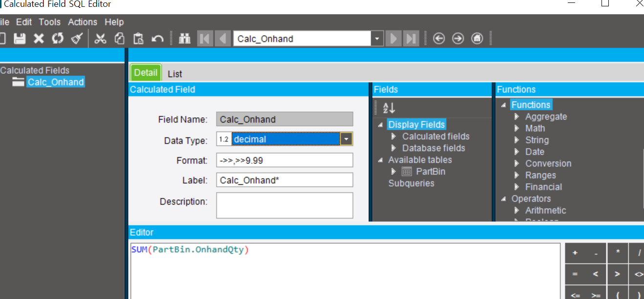Expand the Financial functions group
This screenshot has height=299, width=644.
coord(517,187)
